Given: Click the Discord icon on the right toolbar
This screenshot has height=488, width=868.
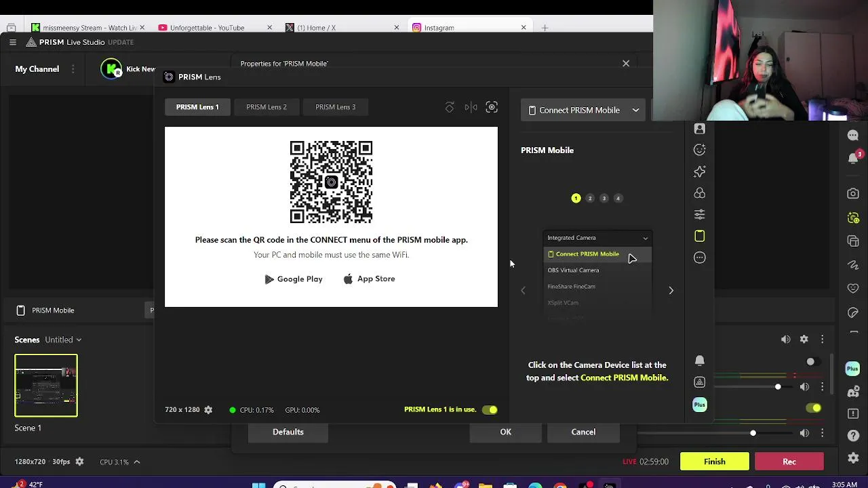Looking at the screenshot, I should pyautogui.click(x=853, y=392).
